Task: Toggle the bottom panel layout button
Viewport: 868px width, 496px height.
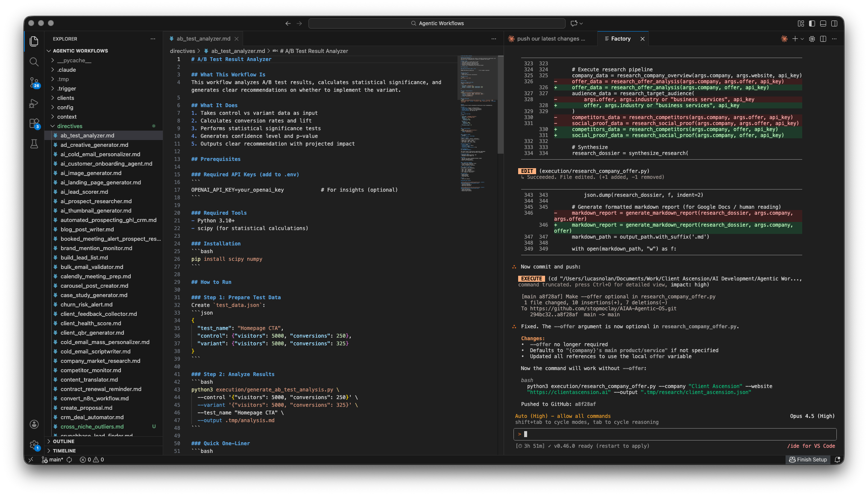Action: [x=823, y=23]
